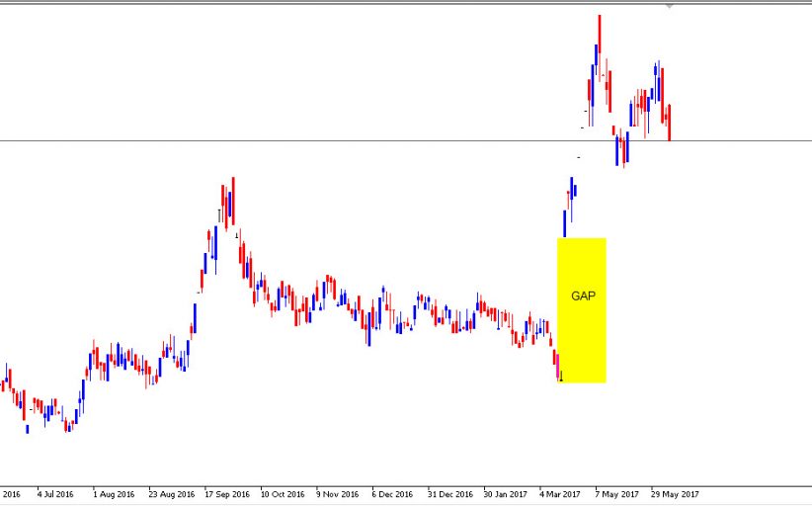Viewport: 812px width, 506px height.
Task: Click the 4 Mar 2017 date label
Action: pyautogui.click(x=560, y=494)
